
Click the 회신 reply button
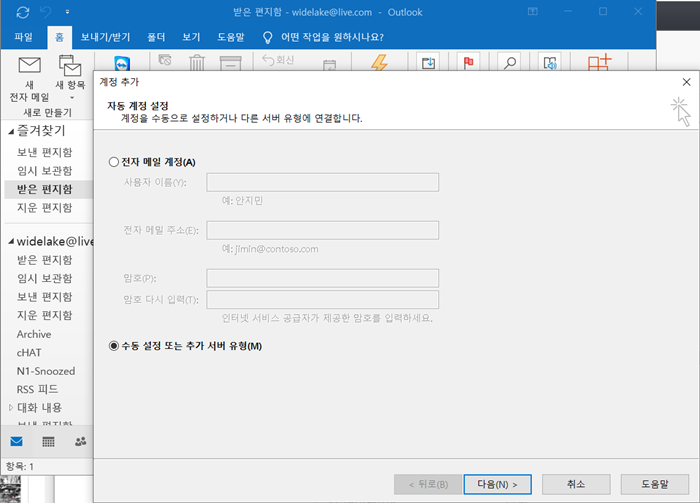[x=278, y=60]
